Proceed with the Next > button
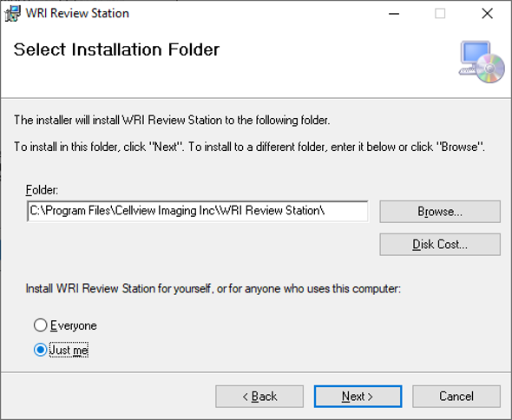512x420 pixels. pyautogui.click(x=358, y=397)
